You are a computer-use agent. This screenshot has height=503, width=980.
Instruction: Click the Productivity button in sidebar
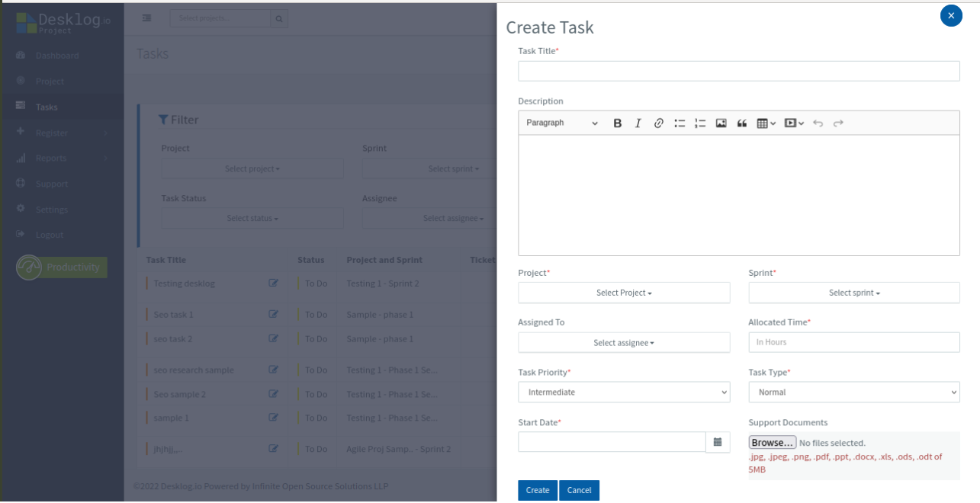[62, 268]
